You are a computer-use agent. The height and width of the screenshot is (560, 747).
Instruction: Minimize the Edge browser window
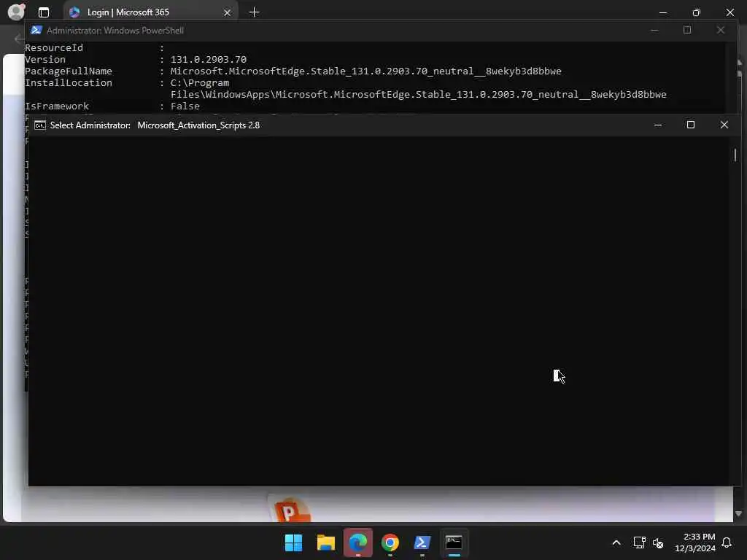click(662, 12)
